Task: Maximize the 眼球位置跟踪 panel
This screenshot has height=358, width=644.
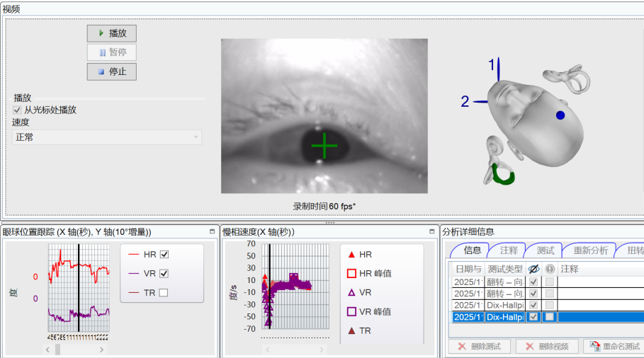Action: [x=212, y=231]
